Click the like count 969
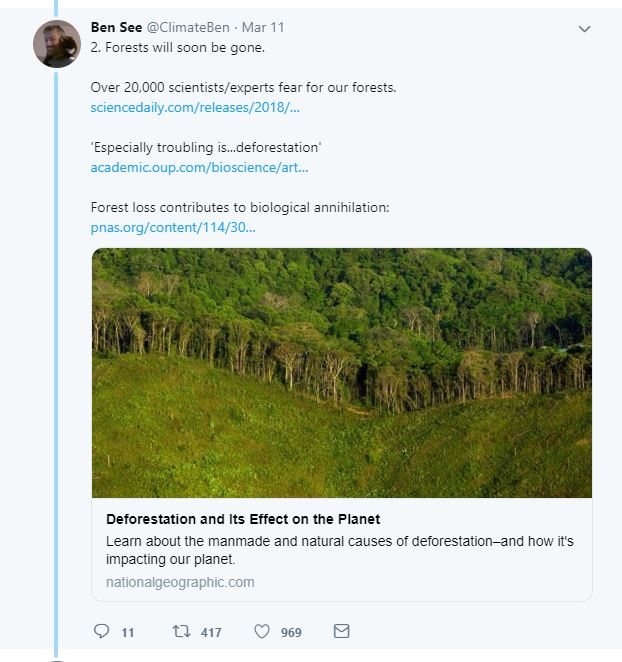 click(291, 632)
